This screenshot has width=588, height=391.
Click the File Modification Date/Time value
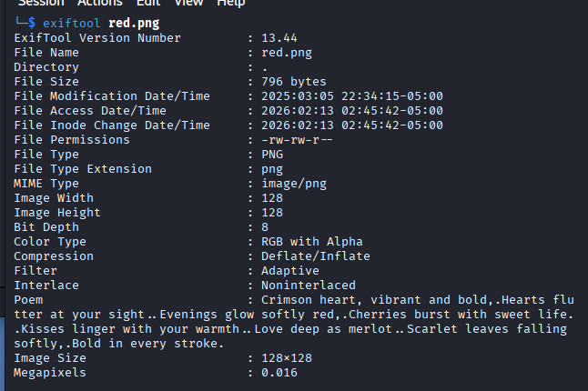tap(351, 96)
